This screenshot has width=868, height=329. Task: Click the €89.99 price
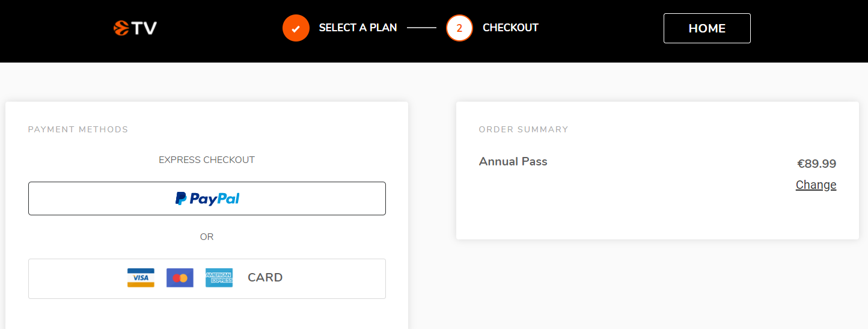click(x=816, y=164)
